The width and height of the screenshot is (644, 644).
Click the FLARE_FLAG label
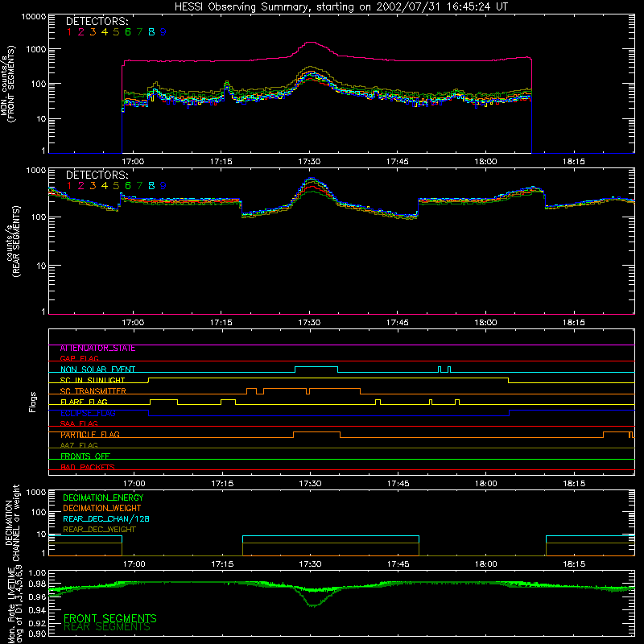pos(84,402)
